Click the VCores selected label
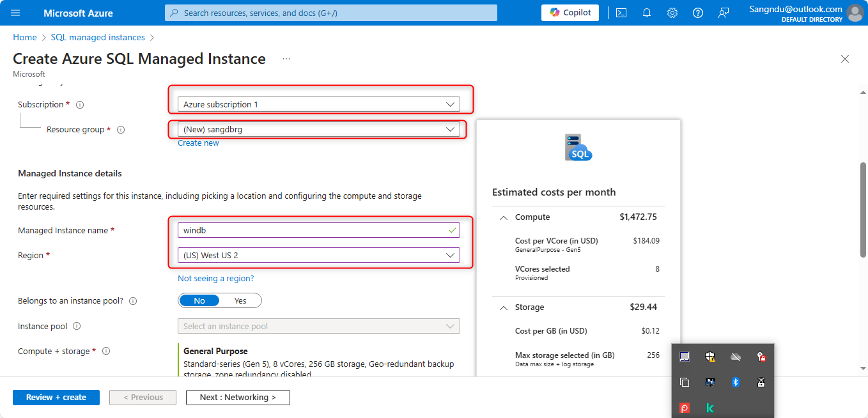This screenshot has height=418, width=868. [x=542, y=269]
